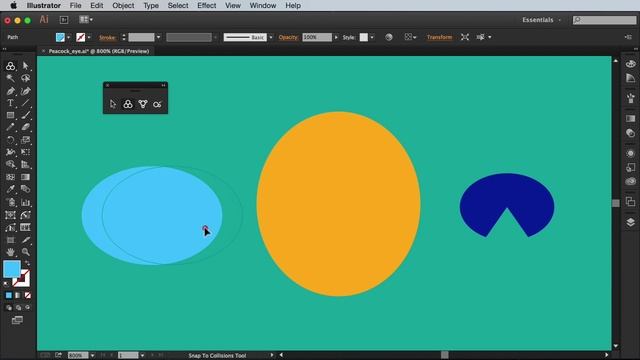The height and width of the screenshot is (360, 640).
Task: Open the Object menu
Action: click(123, 5)
